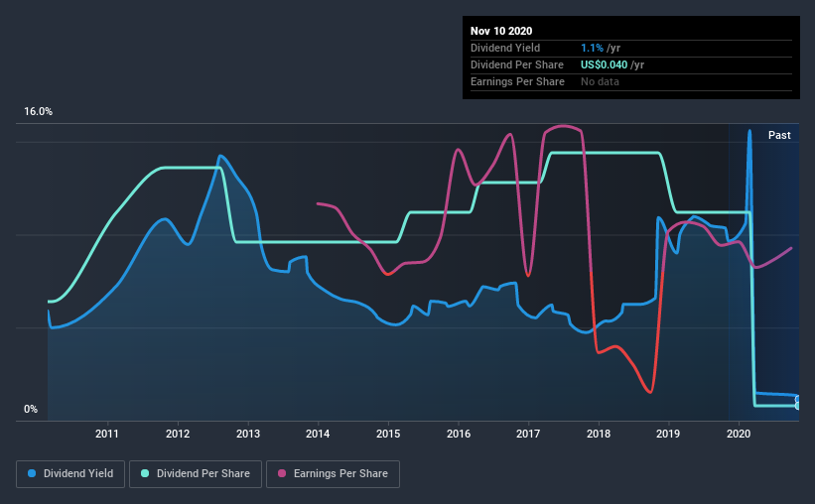Toggle the Earnings Per Share legend button

coord(334,474)
